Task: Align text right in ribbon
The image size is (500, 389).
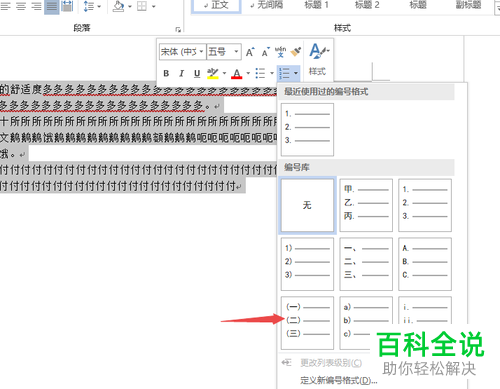Action: click(x=36, y=6)
